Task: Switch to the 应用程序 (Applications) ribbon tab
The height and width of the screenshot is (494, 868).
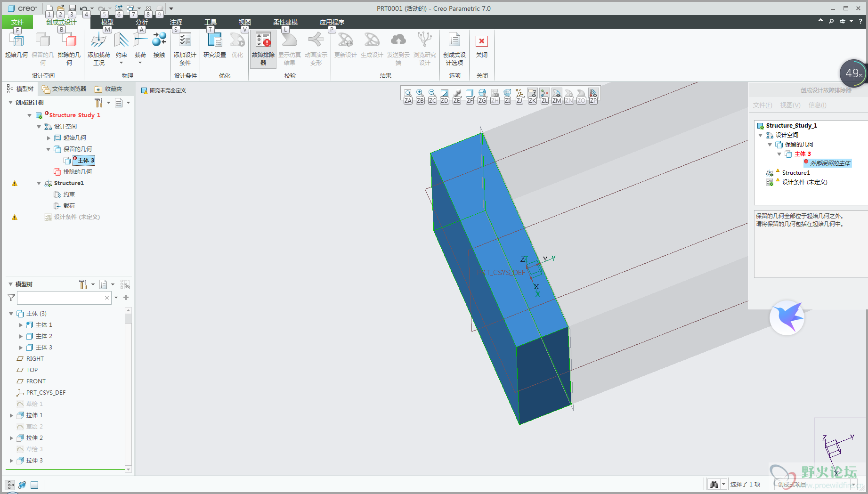Action: tap(332, 22)
